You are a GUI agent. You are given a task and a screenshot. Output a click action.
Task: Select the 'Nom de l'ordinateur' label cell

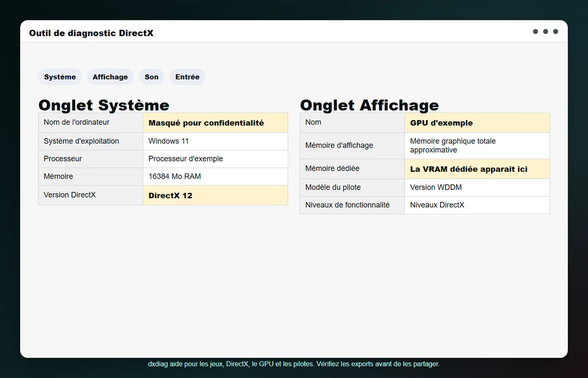click(x=91, y=122)
